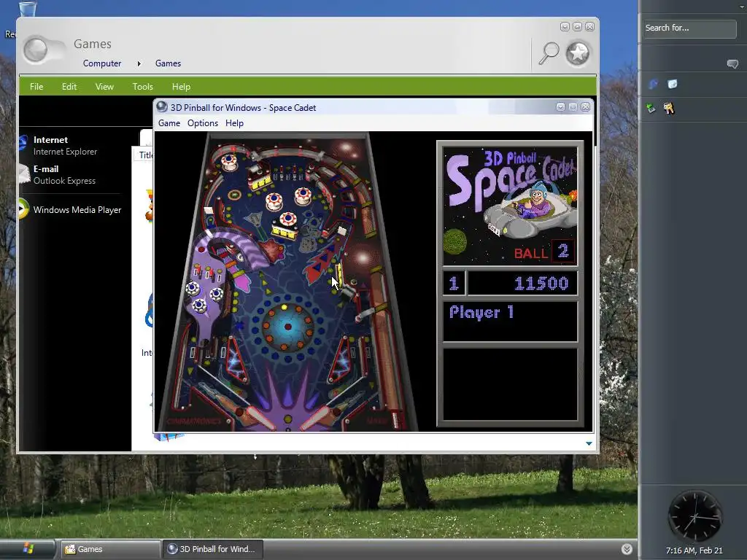Click in the sidebar 'Search for...' field
This screenshot has height=560, width=747.
(x=689, y=28)
